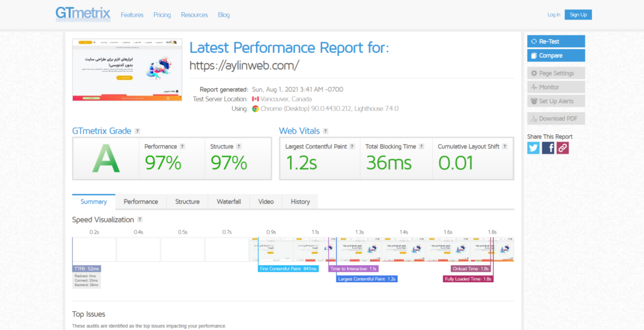Go to the Blog link

[223, 15]
